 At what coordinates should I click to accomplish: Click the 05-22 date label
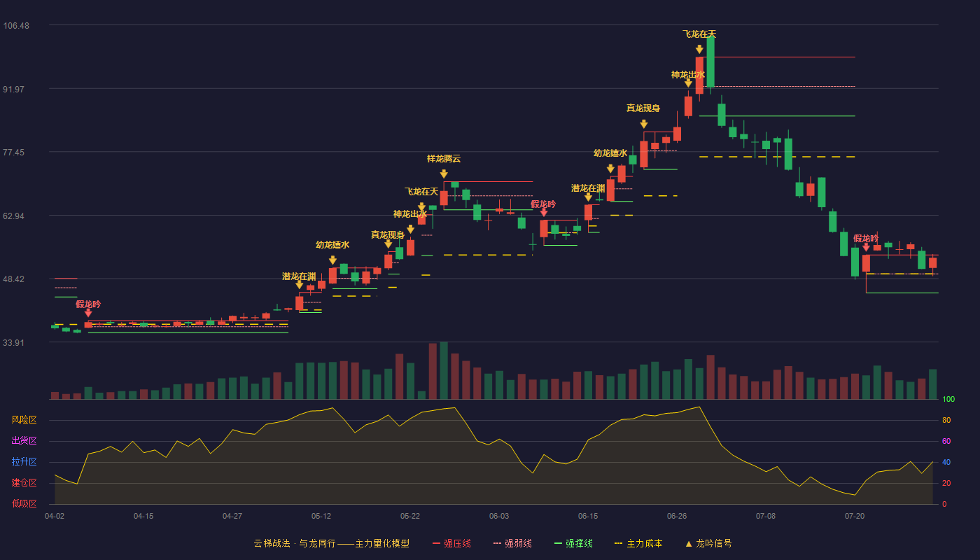click(410, 516)
